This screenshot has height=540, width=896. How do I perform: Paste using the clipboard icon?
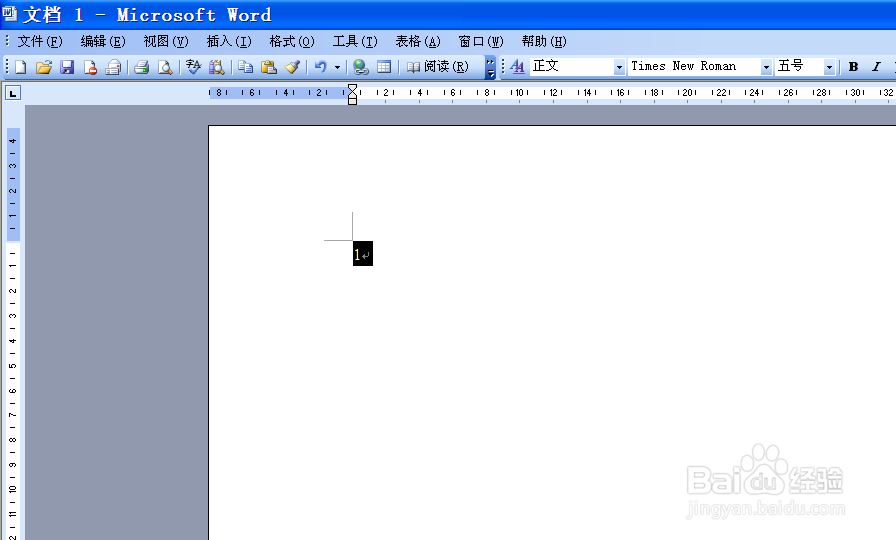pos(269,67)
